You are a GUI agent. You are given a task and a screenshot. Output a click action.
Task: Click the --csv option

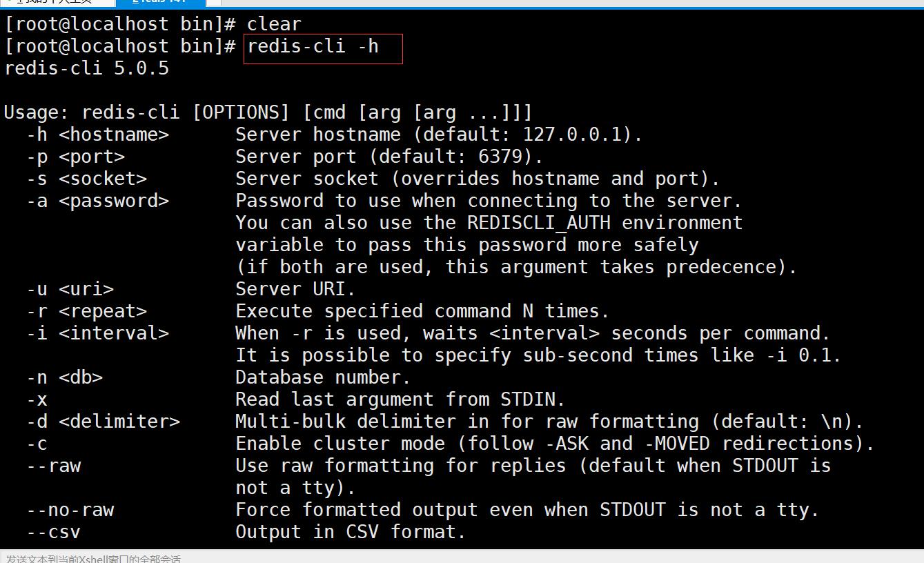pos(54,532)
